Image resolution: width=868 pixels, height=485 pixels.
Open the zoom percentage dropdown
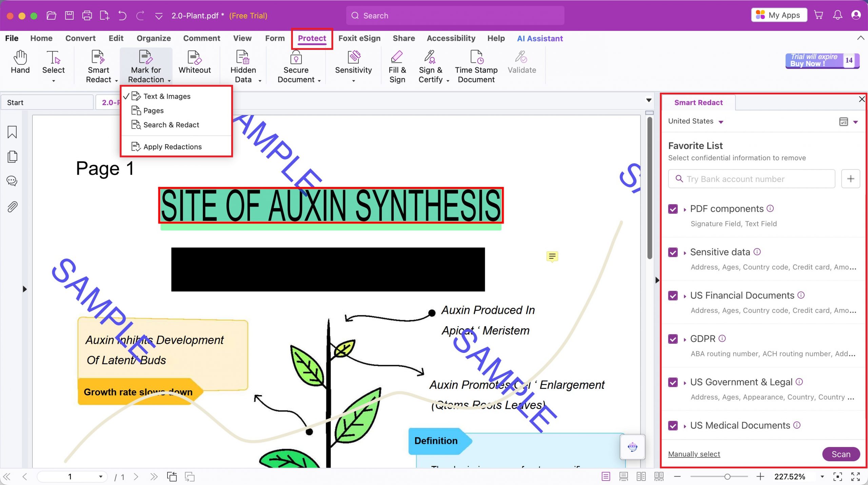(x=822, y=477)
